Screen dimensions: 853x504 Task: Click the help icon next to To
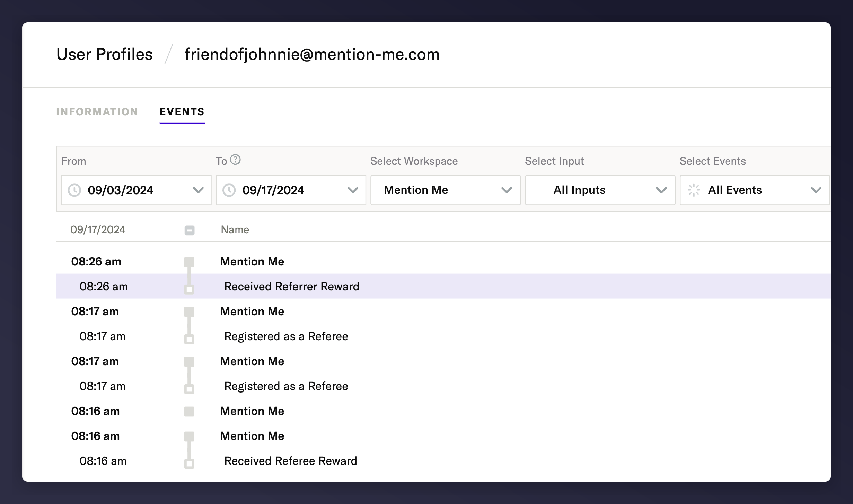pos(235,160)
